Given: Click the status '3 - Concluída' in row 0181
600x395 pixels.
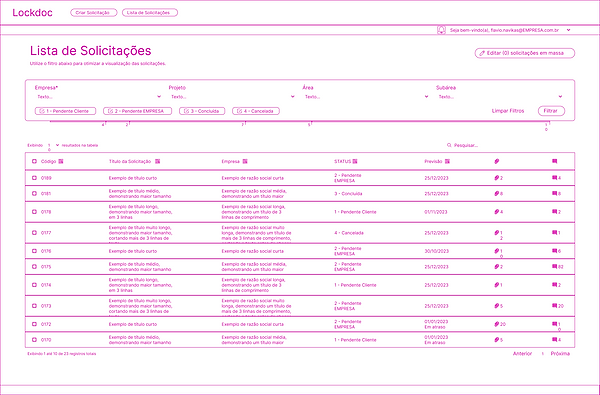Looking at the screenshot, I should click(348, 194).
